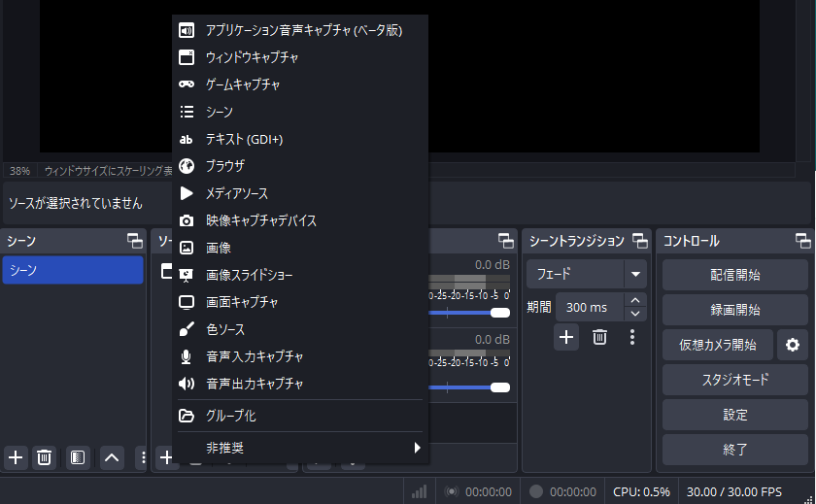This screenshot has width=816, height=504.
Task: Select 画面キャプチャ in the source menu
Action: tap(242, 302)
